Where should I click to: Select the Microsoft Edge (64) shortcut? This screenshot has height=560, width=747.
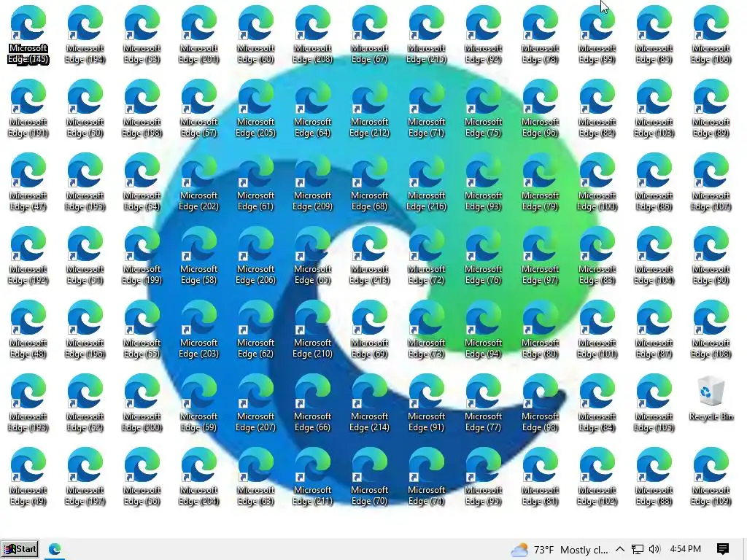tap(312, 108)
